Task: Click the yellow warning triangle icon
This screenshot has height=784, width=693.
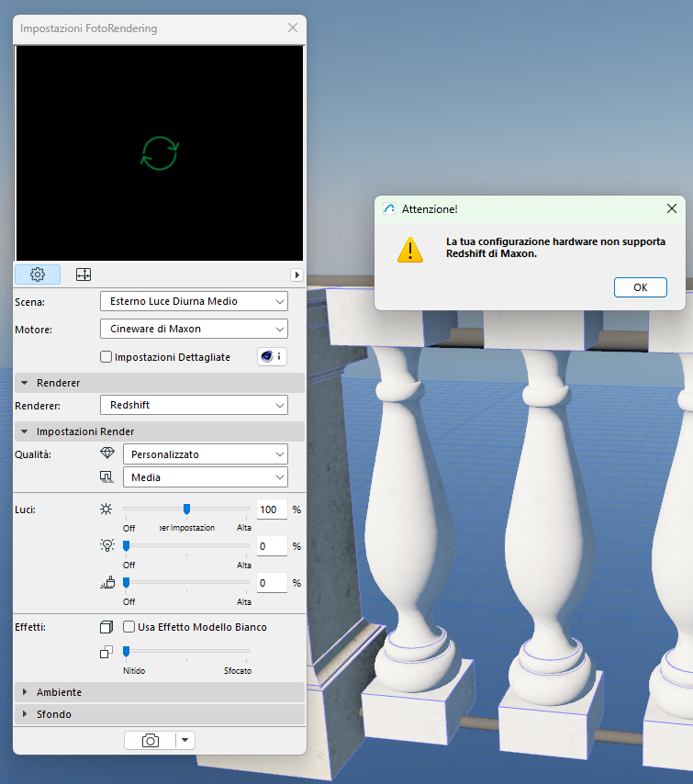Action: (410, 250)
